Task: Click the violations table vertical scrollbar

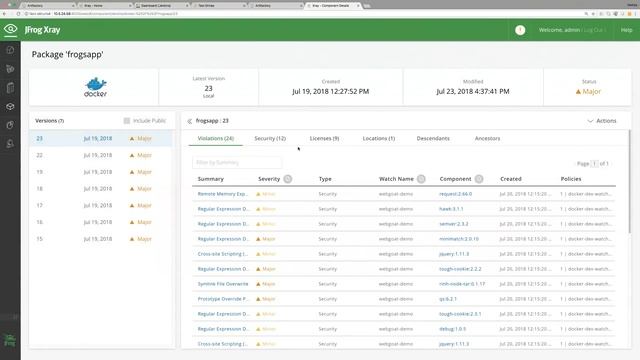Action: [629, 182]
